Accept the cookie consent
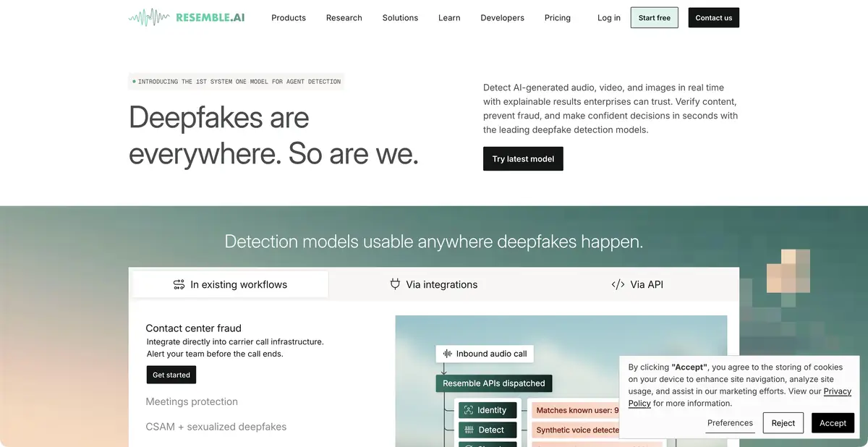The image size is (868, 447). tap(833, 423)
